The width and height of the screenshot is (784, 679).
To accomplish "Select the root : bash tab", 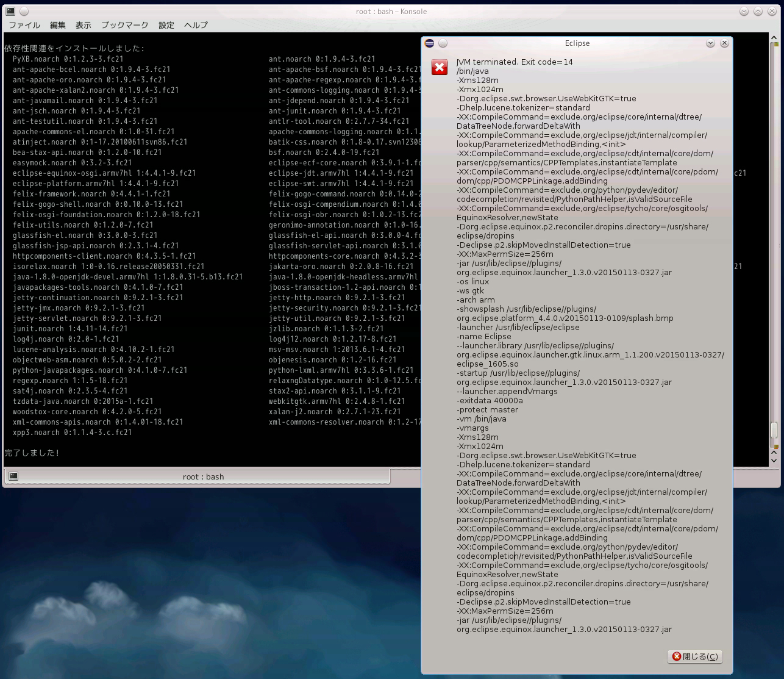I will 197,476.
